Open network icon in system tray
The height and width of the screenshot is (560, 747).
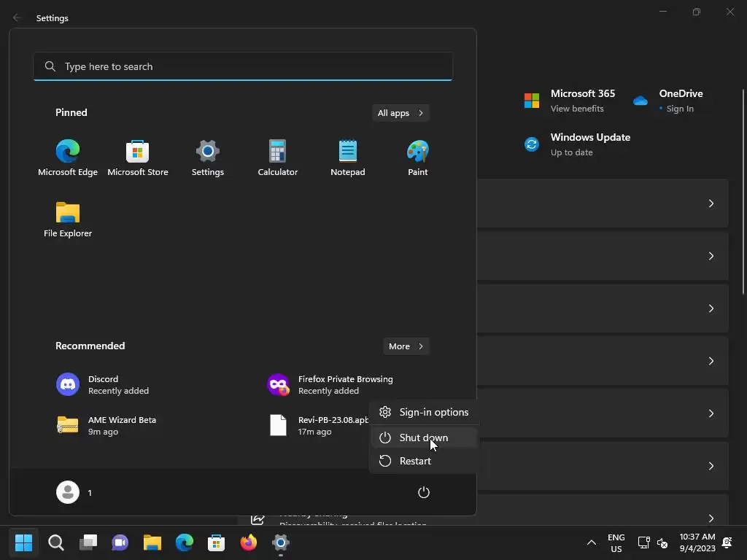tap(643, 542)
